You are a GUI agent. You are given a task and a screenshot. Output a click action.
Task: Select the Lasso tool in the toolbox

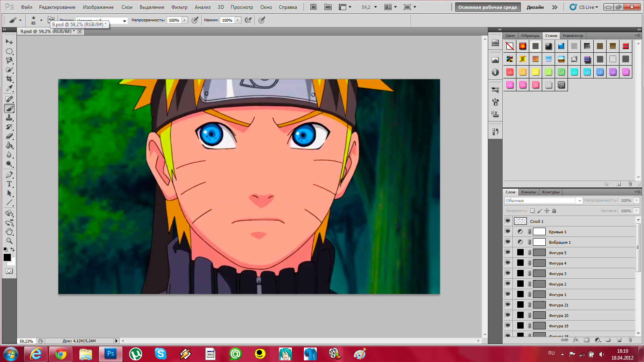tap(9, 60)
